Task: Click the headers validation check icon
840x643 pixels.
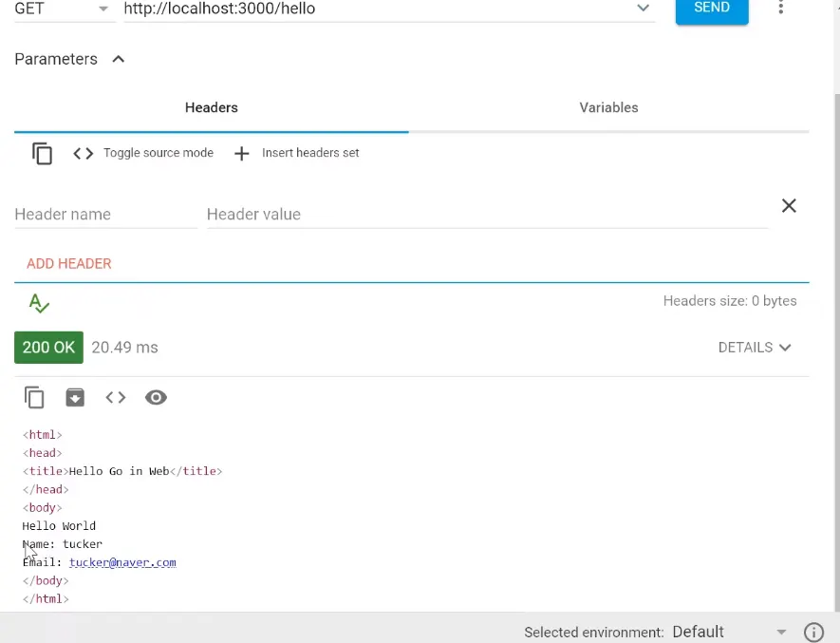Action: [39, 303]
